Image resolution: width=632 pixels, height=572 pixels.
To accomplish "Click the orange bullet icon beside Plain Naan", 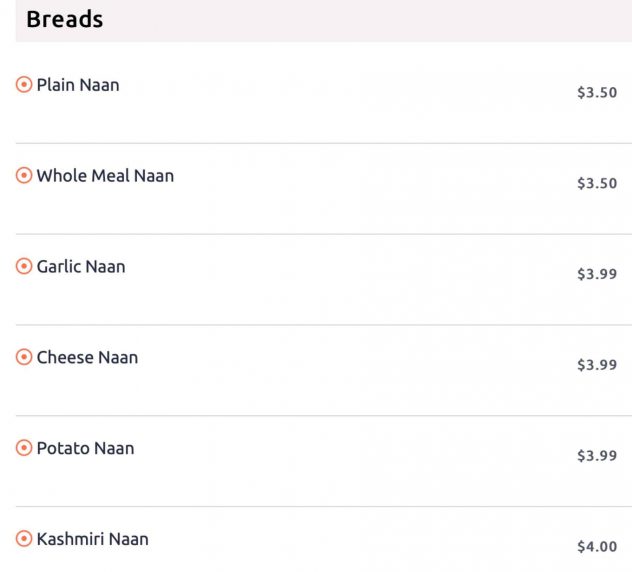I will click(24, 85).
